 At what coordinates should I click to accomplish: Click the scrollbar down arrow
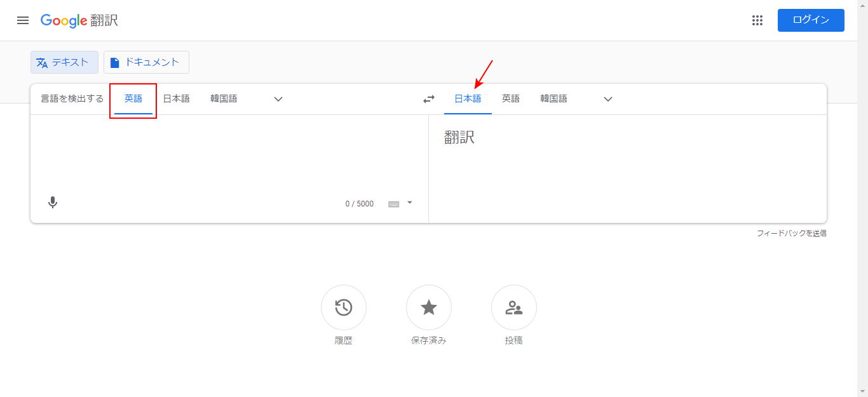[862, 391]
